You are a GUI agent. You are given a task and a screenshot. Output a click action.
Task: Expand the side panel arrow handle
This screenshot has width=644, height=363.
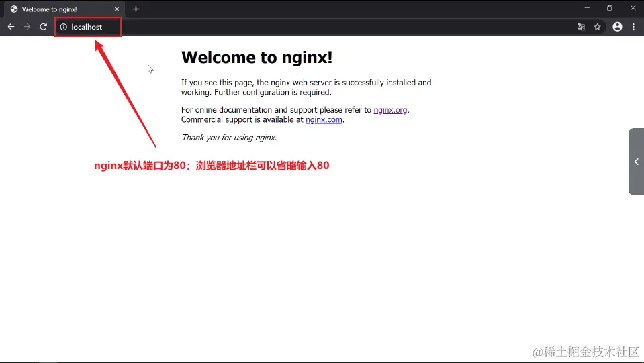point(636,162)
